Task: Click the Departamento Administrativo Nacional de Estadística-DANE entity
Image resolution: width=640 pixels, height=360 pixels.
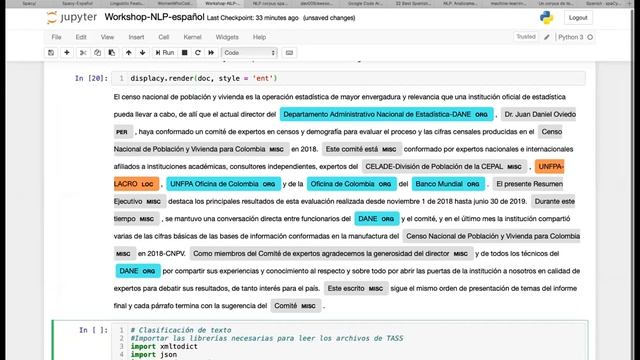Action: (386, 114)
